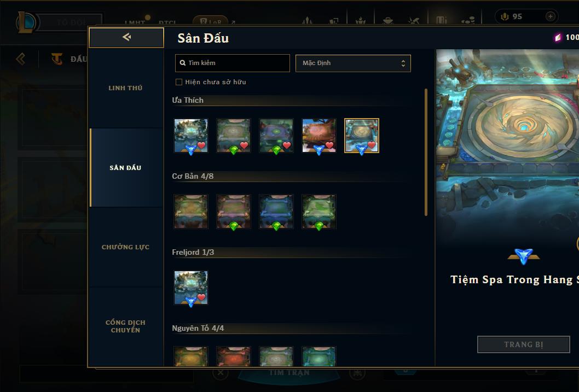The height and width of the screenshot is (392, 579).
Task: Open the CHƯỞNG LỰC tab
Action: pyautogui.click(x=125, y=247)
